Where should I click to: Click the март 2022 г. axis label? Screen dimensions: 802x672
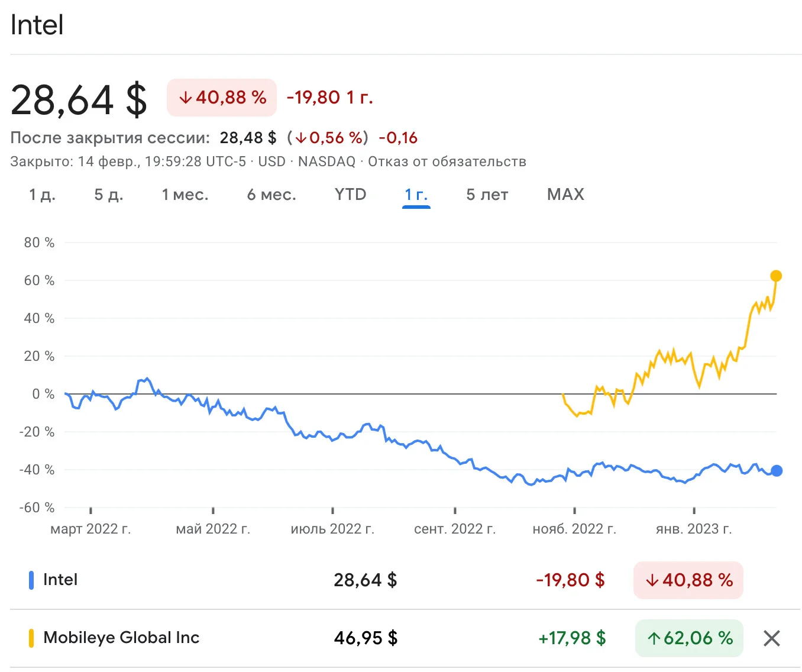pyautogui.click(x=90, y=529)
